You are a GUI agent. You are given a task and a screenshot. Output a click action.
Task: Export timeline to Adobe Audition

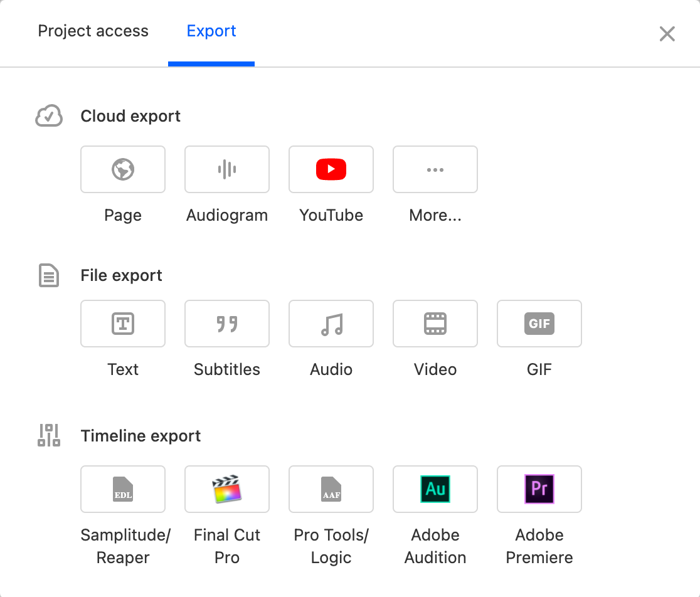tap(435, 489)
